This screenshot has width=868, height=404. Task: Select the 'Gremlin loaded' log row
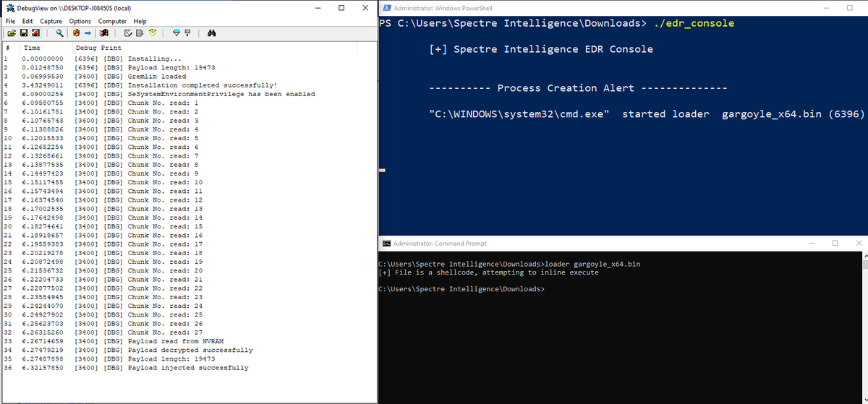(x=188, y=76)
